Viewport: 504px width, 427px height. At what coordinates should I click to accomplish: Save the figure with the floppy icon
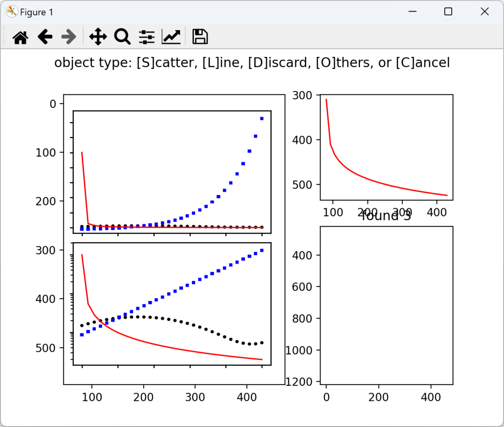tap(200, 37)
